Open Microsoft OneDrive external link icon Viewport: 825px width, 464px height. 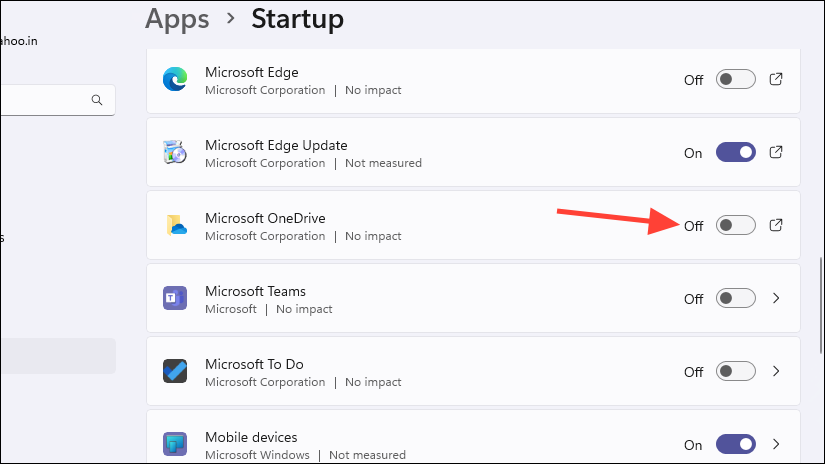(x=776, y=225)
